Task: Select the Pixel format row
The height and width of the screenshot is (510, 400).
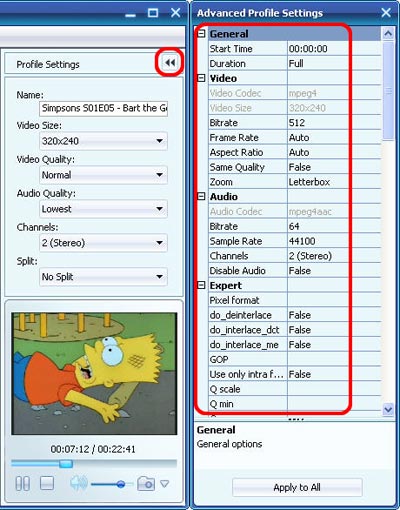Action: tap(294, 300)
